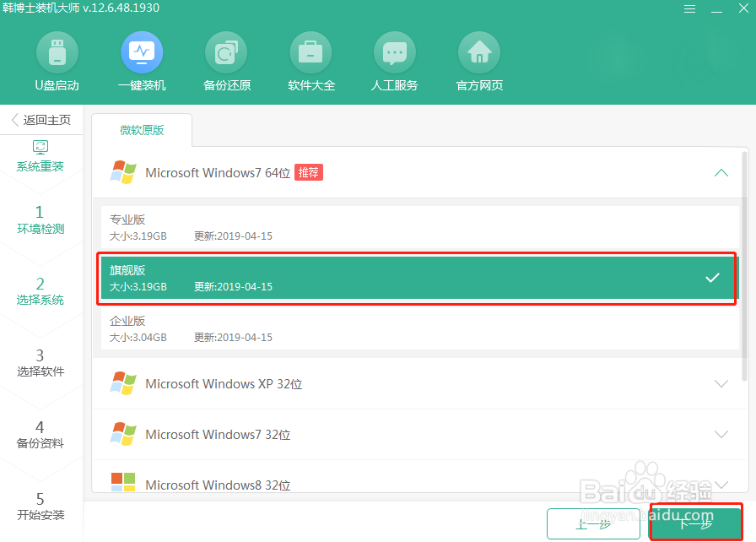Click the 推荐 badge
The height and width of the screenshot is (542, 756).
(309, 172)
